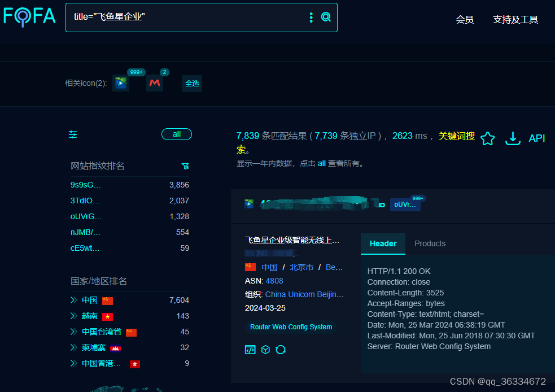Select fingerprint cE5wt... in ranking
Viewport: 555px width, 392px height.
coord(85,248)
